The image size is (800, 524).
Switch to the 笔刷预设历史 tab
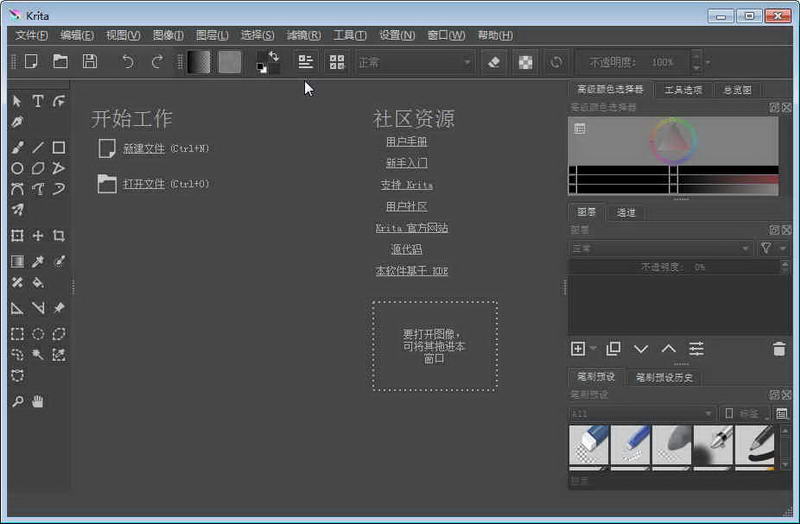(664, 378)
